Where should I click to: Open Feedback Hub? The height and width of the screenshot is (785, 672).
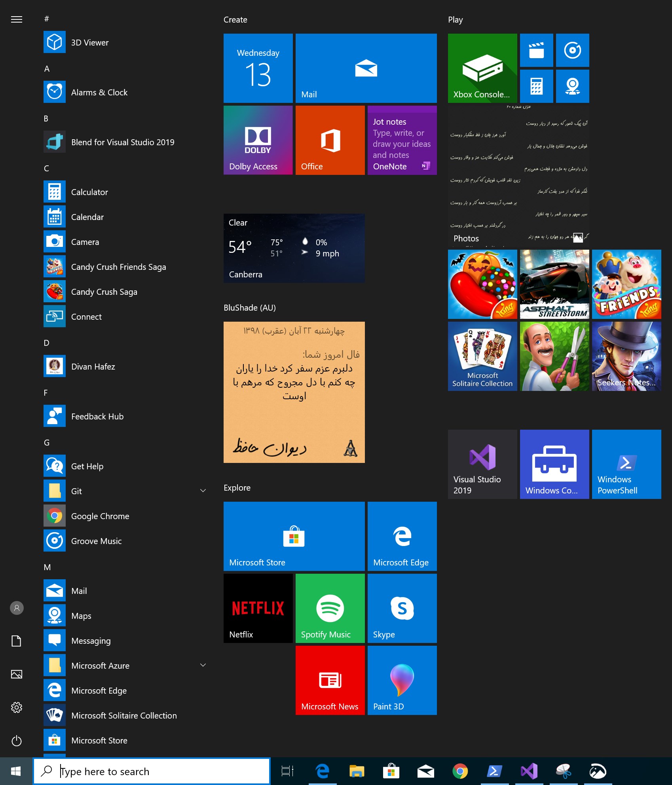[x=125, y=416]
